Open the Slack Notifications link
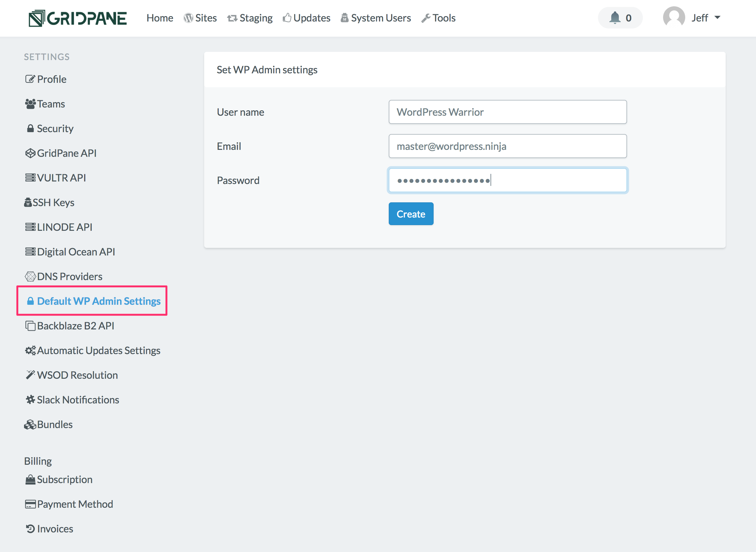This screenshot has height=552, width=756. pos(78,400)
